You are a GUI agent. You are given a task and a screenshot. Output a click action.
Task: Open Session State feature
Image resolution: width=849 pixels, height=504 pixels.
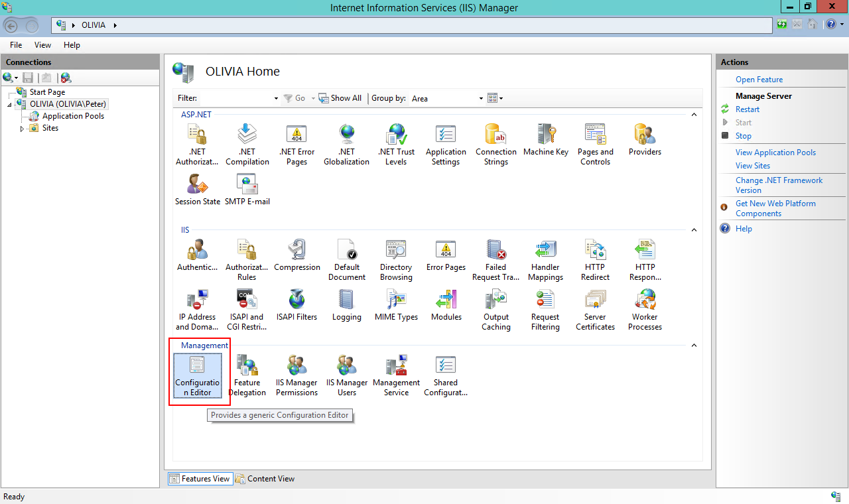197,190
